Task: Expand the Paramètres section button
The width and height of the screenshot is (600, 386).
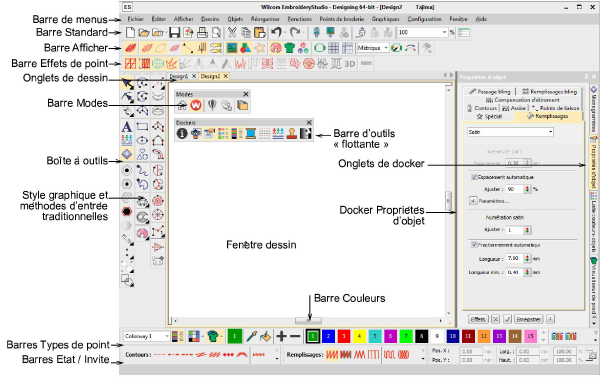Action: (473, 201)
